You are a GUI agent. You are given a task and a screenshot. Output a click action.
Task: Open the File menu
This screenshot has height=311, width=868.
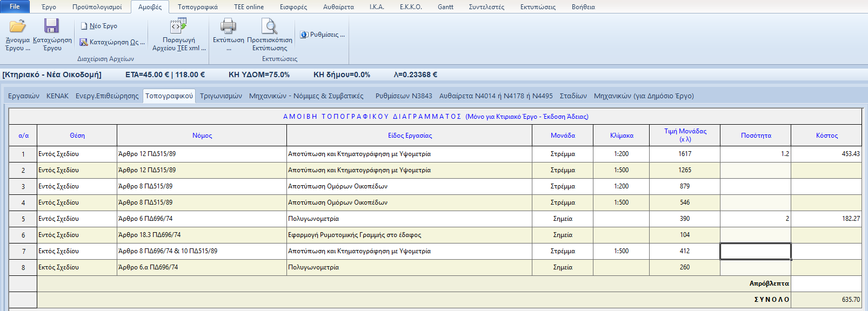pyautogui.click(x=15, y=6)
